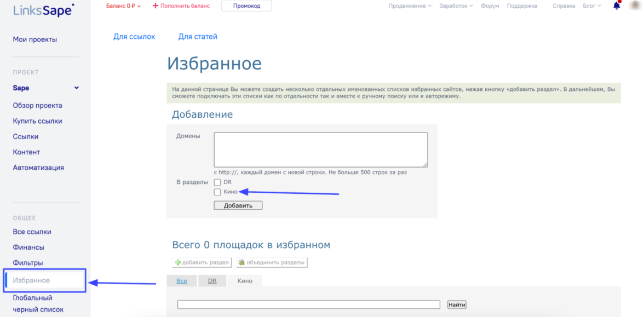Click the добавить раздел button
The width and height of the screenshot is (644, 317).
(202, 262)
